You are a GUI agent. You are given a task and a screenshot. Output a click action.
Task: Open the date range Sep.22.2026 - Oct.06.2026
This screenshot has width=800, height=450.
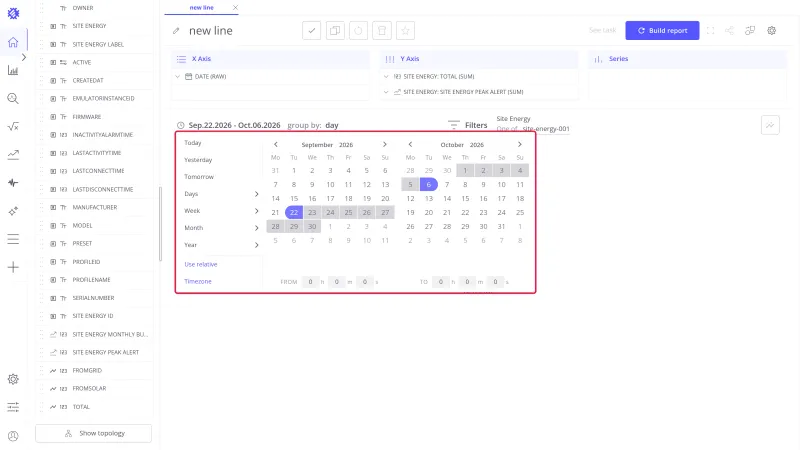click(234, 125)
